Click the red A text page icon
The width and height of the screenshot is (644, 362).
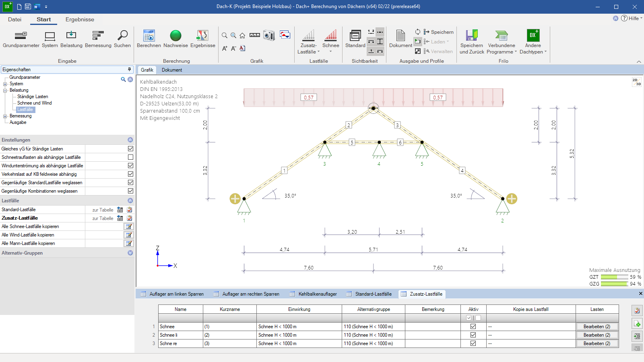tap(242, 48)
